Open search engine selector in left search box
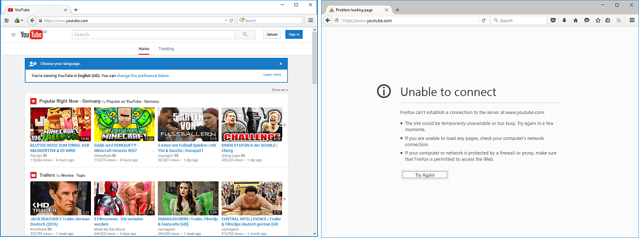This screenshot has width=644, height=238. click(x=242, y=20)
